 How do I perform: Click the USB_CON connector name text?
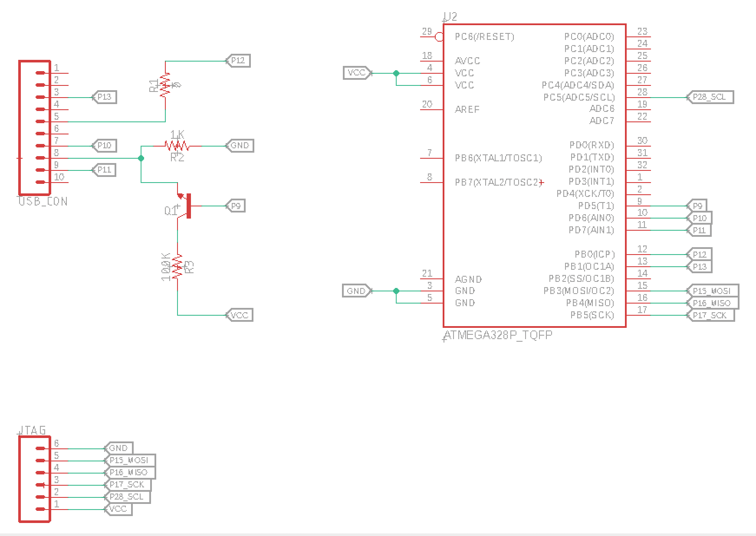click(x=43, y=202)
